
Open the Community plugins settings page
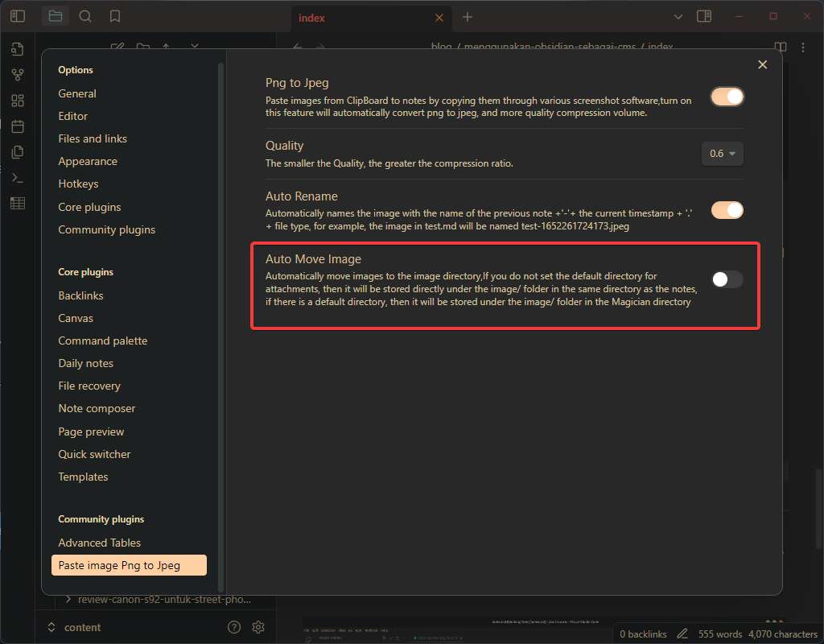[x=107, y=229]
